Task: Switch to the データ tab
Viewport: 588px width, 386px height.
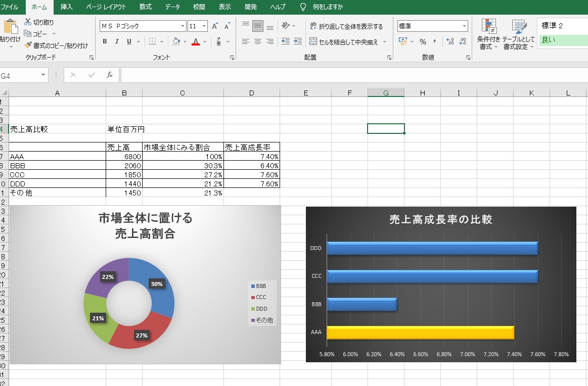Action: [x=172, y=7]
